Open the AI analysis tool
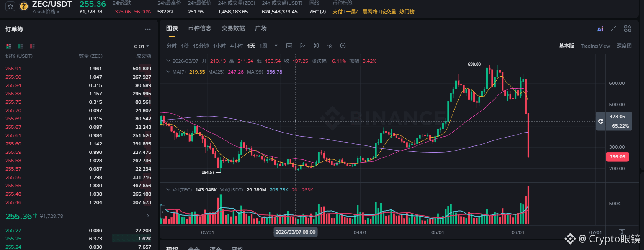This screenshot has width=644, height=250. pos(600,29)
